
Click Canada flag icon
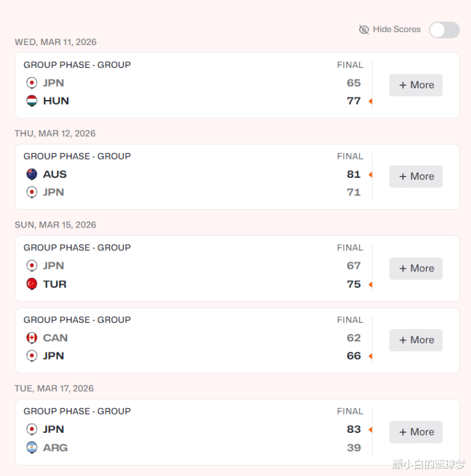tap(31, 337)
